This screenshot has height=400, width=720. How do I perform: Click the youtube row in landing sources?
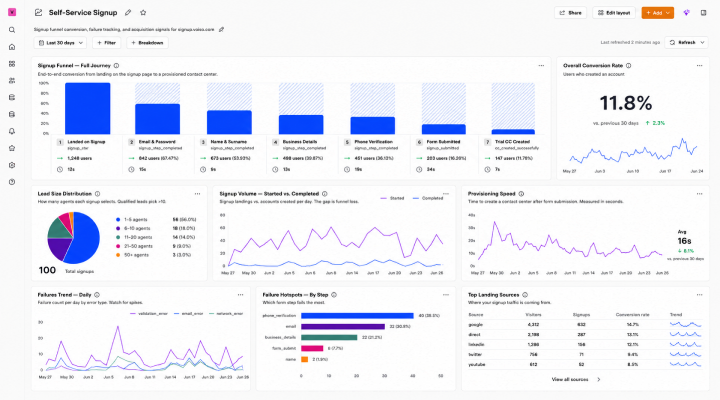click(585, 365)
